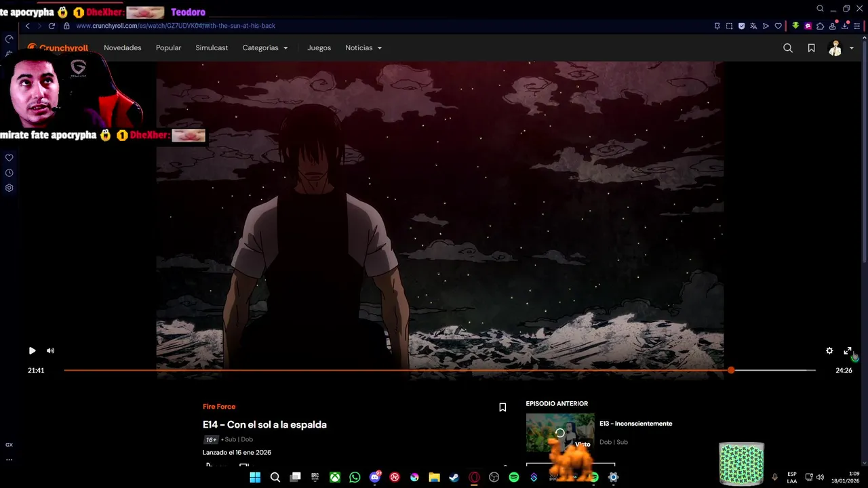The image size is (868, 488).
Task: Open the E13 - Inconscientemente title link
Action: [x=635, y=424]
